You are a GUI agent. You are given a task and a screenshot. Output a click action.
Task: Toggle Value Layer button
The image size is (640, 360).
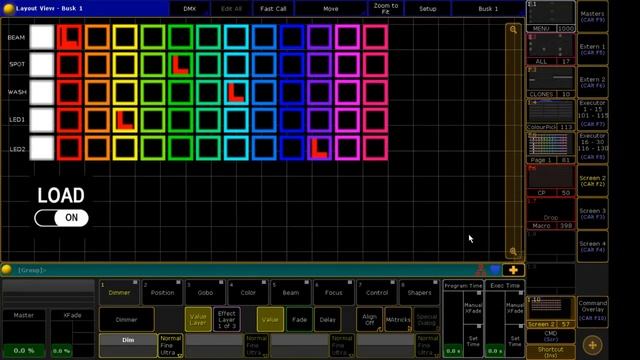[x=198, y=319]
